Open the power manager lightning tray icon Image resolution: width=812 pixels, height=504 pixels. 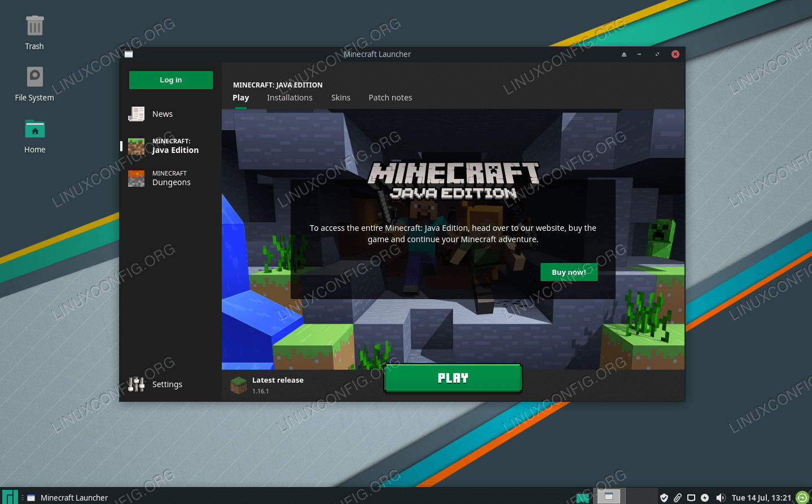(705, 497)
